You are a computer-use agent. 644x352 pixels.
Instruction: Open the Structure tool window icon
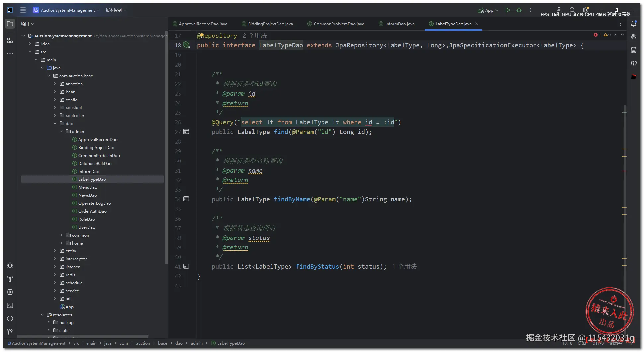pos(10,40)
